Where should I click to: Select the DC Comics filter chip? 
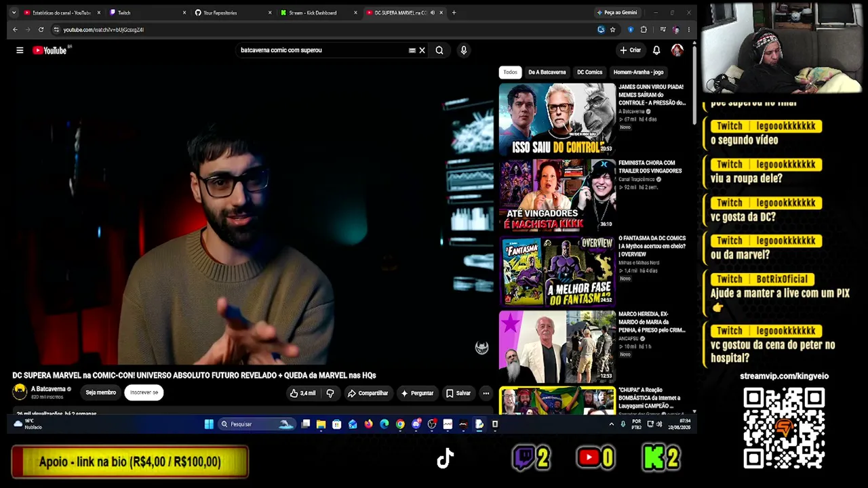(589, 72)
